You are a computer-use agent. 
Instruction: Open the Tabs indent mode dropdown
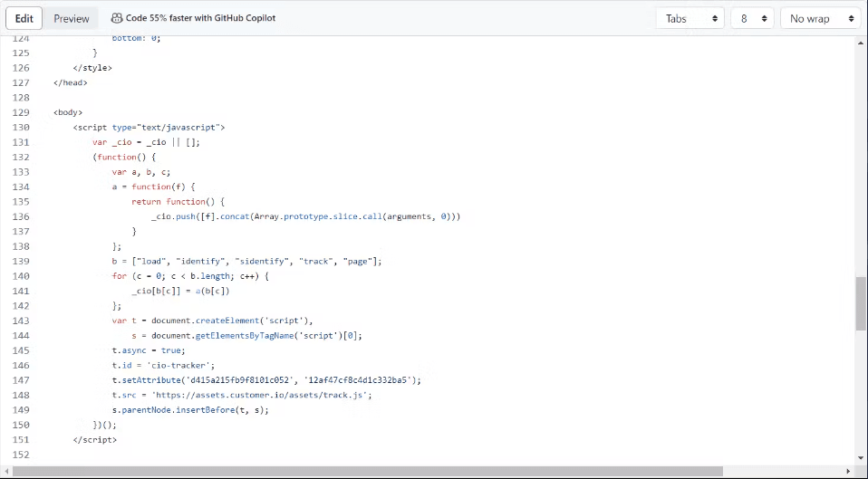click(x=690, y=18)
